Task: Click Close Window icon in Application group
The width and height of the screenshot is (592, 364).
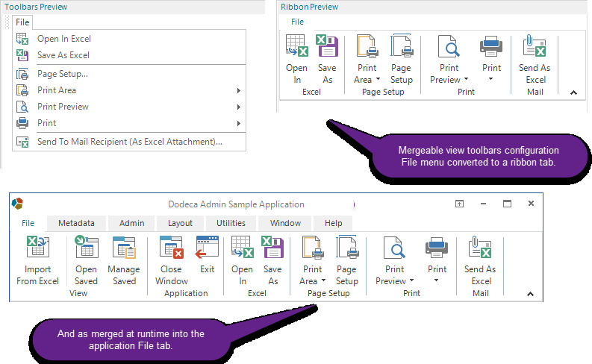Action: click(x=172, y=247)
